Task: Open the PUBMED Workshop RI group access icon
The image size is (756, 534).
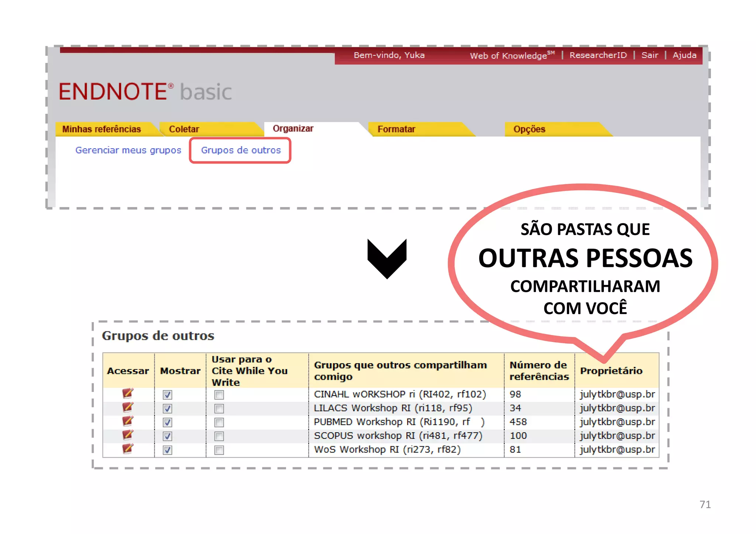Action: (128, 421)
